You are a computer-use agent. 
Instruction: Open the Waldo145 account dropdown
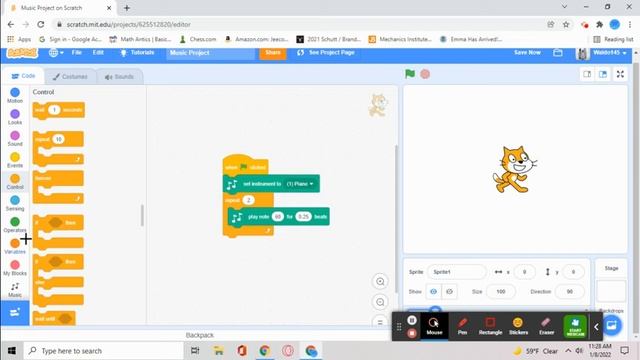602,53
